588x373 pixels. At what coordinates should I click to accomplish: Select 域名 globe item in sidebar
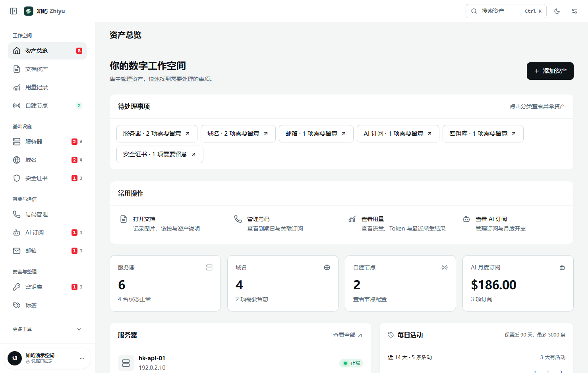47,160
